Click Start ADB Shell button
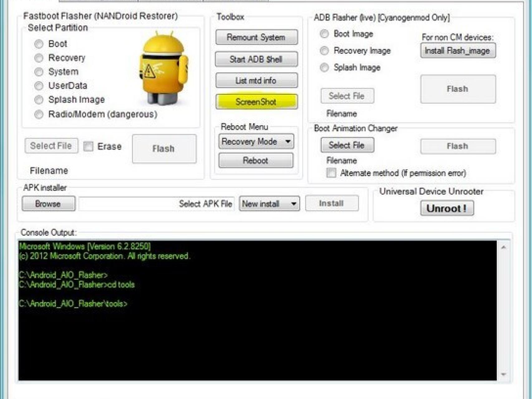 (256, 59)
